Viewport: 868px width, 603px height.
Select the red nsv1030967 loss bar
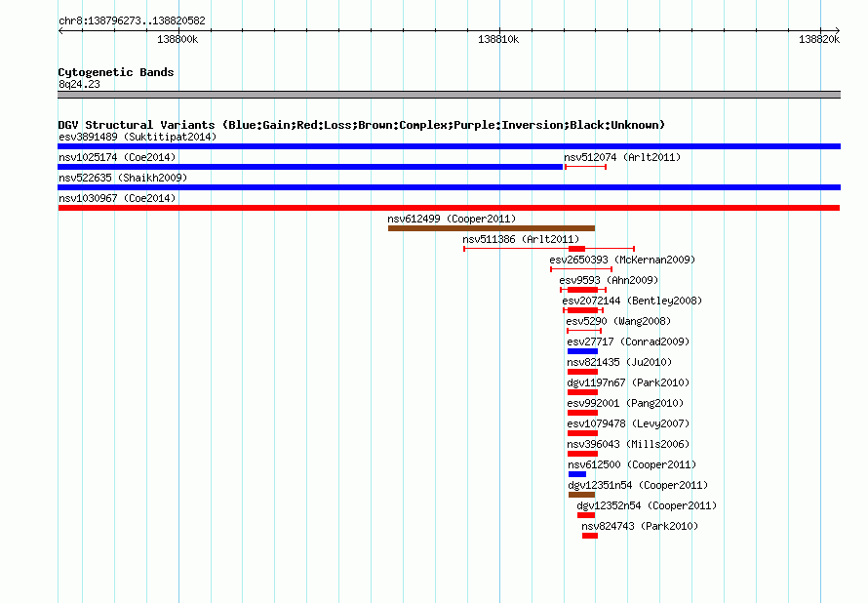(449, 208)
